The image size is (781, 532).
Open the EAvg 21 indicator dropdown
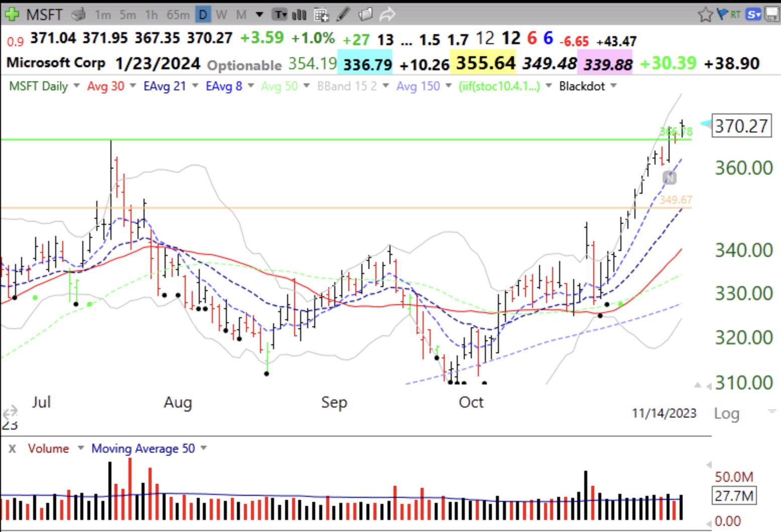(x=195, y=86)
